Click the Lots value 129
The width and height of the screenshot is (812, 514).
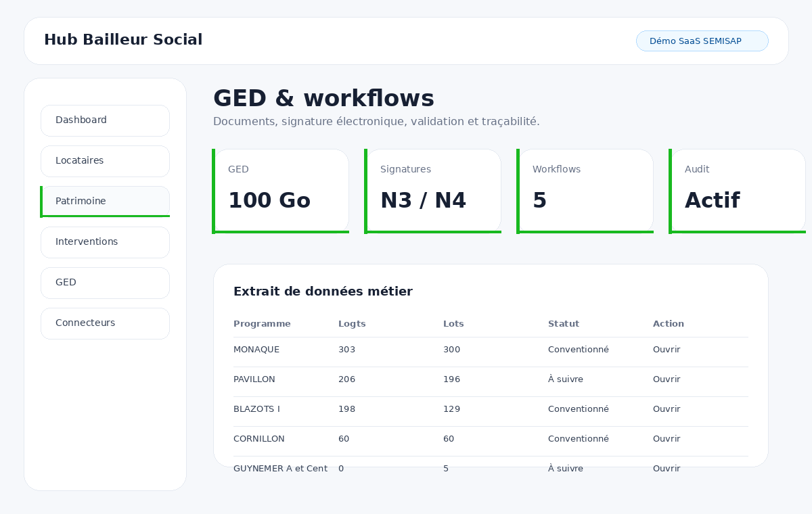451,409
